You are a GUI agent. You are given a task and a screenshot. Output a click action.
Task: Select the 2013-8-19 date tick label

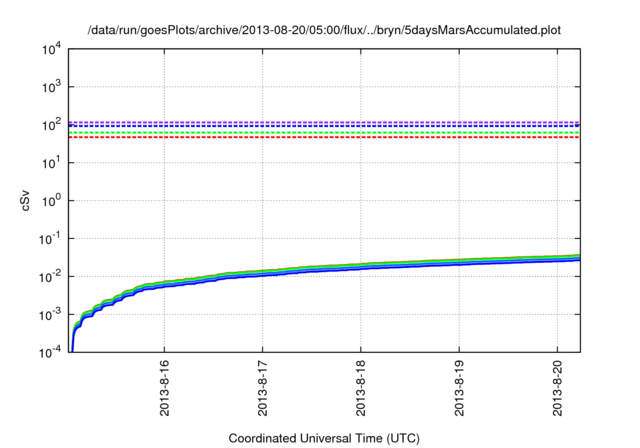(459, 388)
